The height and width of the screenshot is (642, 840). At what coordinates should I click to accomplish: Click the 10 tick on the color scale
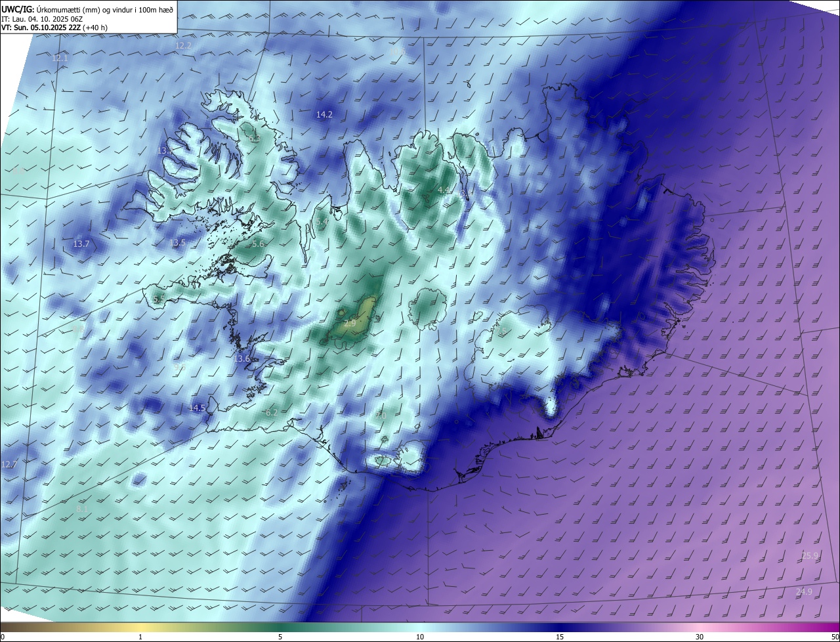[420, 637]
